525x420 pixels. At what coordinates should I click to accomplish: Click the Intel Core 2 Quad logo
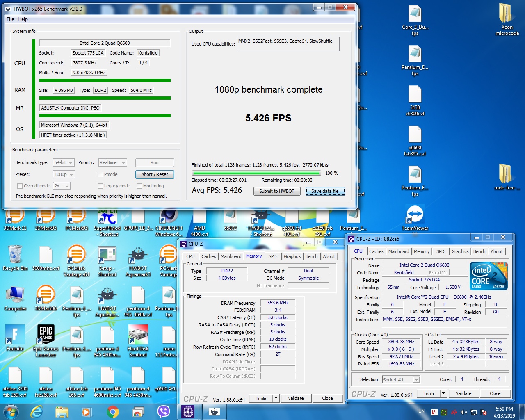pos(488,276)
